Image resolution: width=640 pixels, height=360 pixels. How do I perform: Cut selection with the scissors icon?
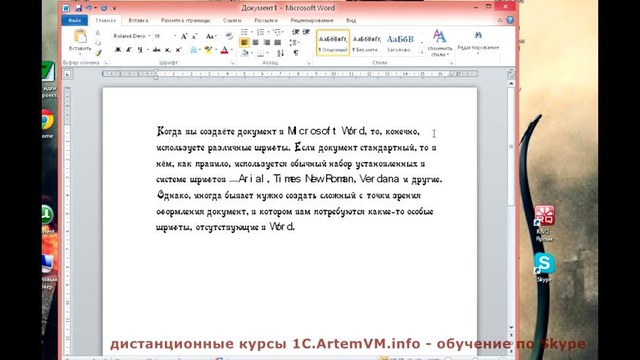pos(98,33)
